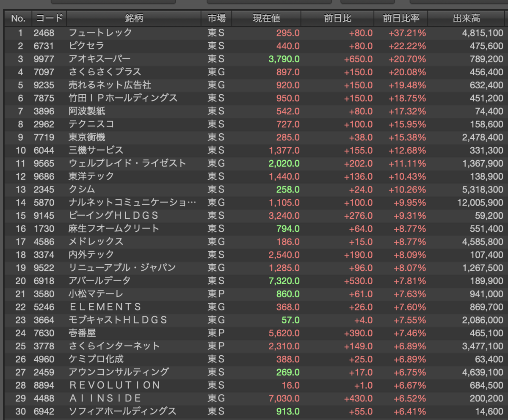Click ソフィアホールディングス stock name
This screenshot has width=508, height=420.
[122, 411]
